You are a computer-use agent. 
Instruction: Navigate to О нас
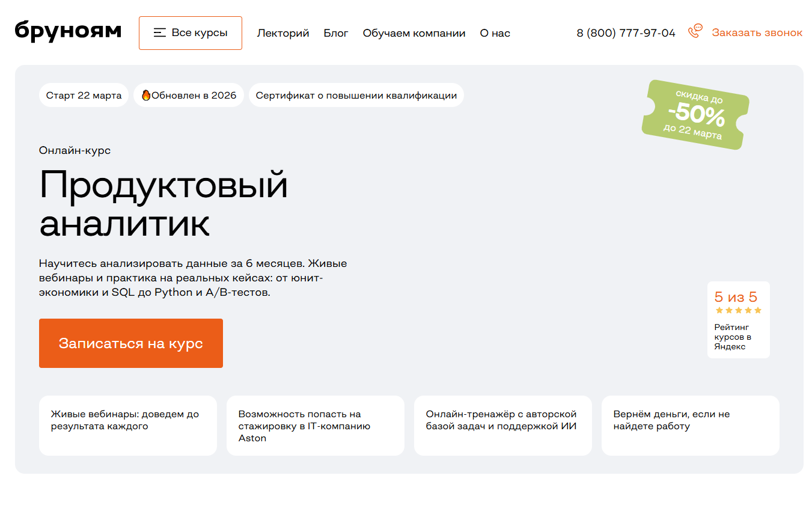(495, 33)
